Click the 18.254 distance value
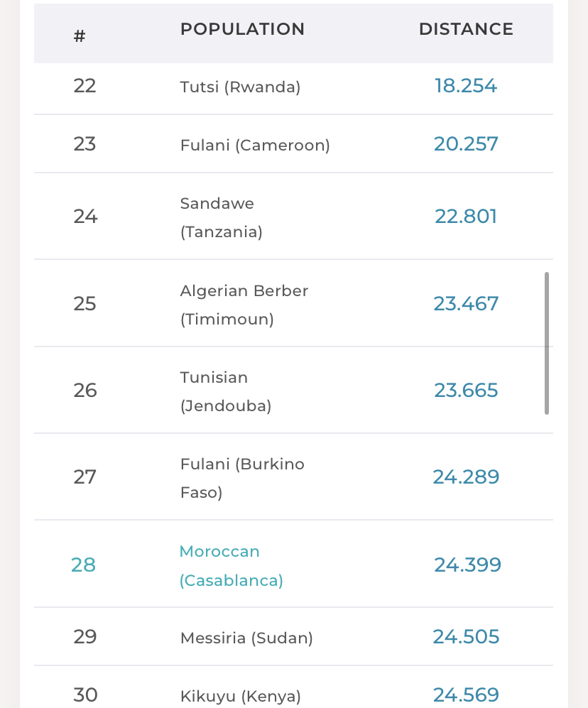The height and width of the screenshot is (708, 588). pyautogui.click(x=466, y=86)
